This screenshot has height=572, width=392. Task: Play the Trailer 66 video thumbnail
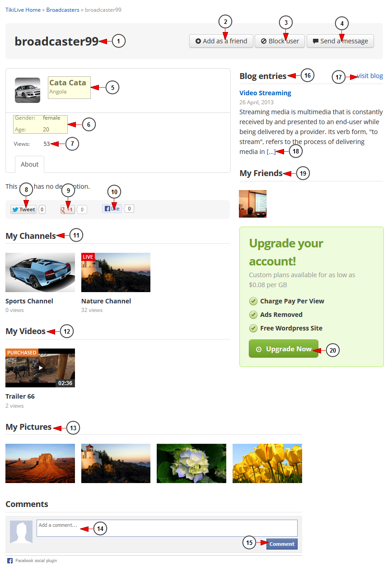point(40,368)
